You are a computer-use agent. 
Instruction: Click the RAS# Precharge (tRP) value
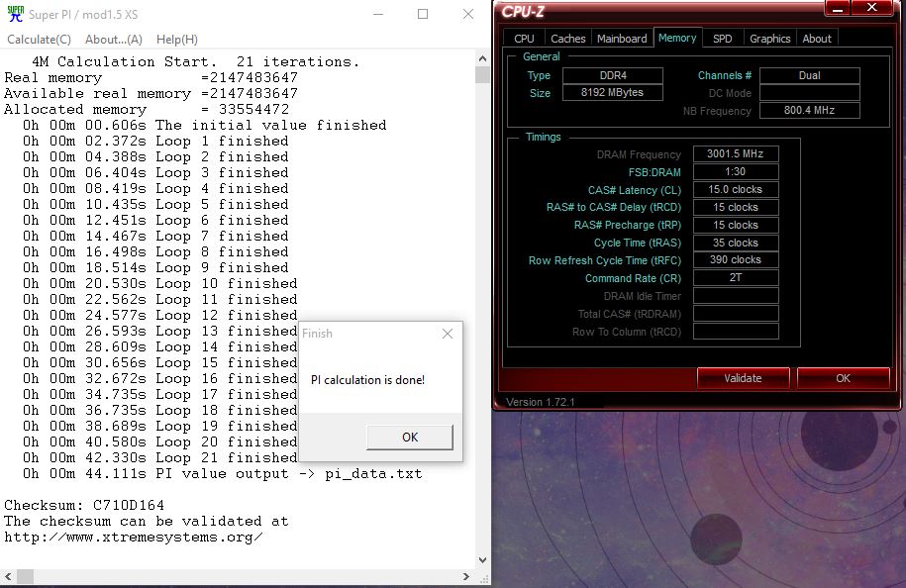tap(736, 225)
